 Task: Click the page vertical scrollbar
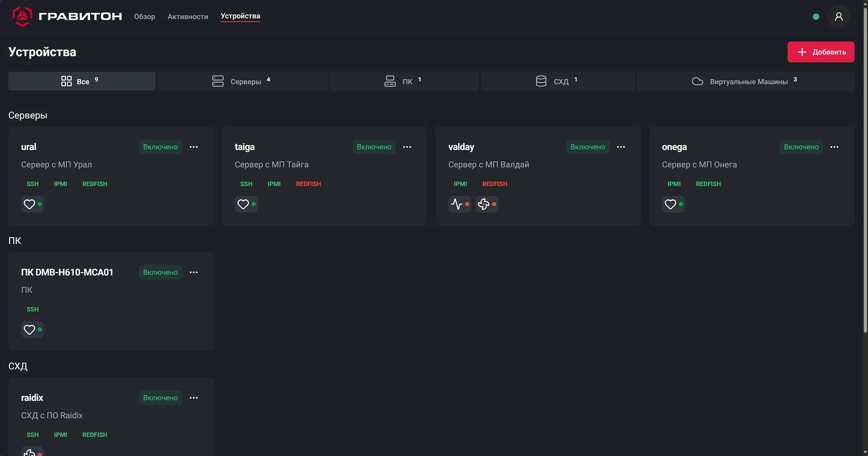coord(865,181)
